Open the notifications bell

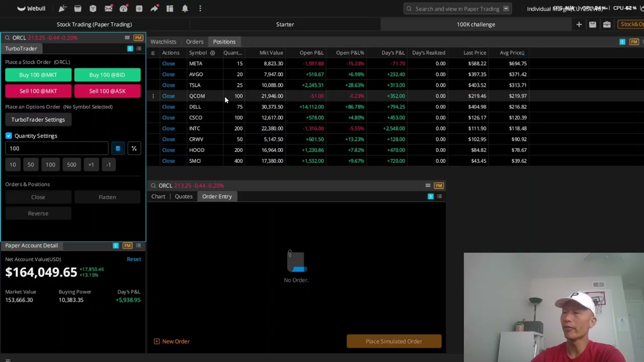(185, 9)
